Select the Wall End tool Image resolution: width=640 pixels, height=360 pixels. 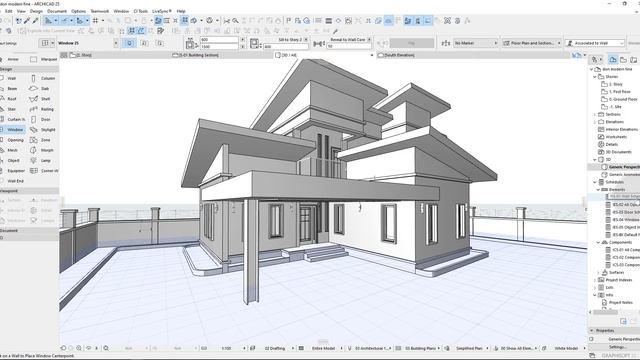(13, 181)
